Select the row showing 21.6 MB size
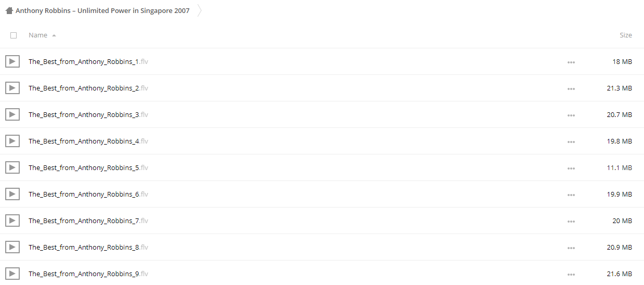This screenshot has height=285, width=644. [322, 274]
